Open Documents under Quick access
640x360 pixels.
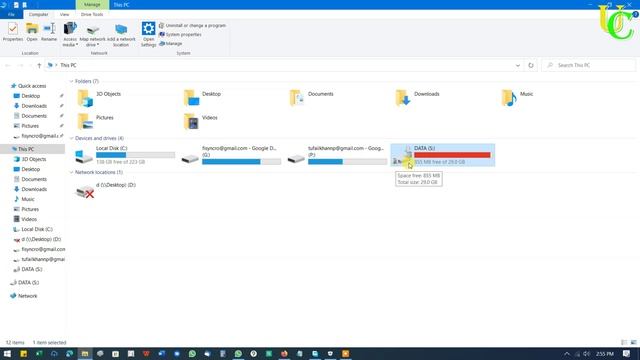click(x=34, y=116)
